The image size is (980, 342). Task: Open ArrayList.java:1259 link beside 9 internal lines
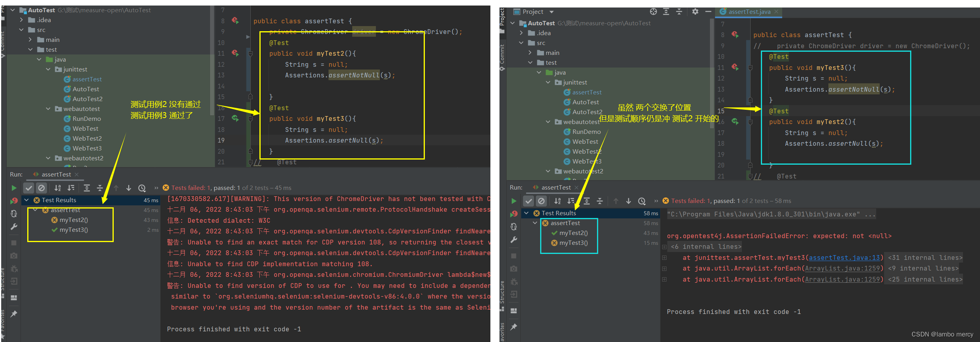click(843, 269)
